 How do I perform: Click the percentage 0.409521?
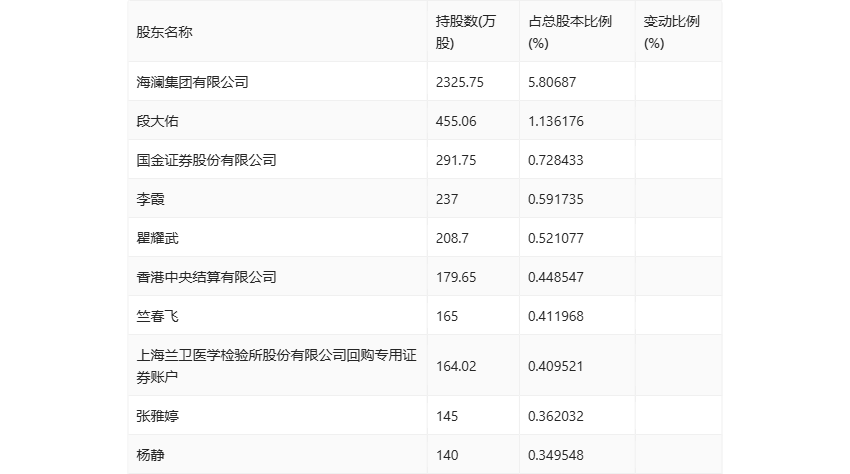click(x=556, y=366)
